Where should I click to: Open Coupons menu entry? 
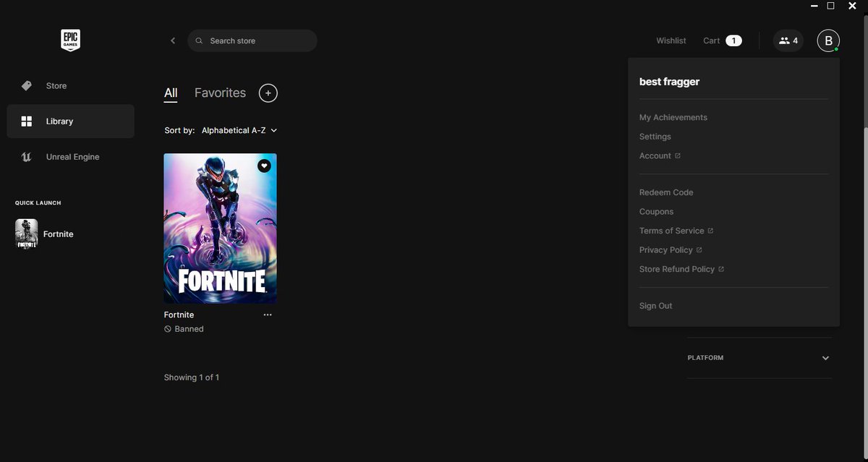pos(657,212)
